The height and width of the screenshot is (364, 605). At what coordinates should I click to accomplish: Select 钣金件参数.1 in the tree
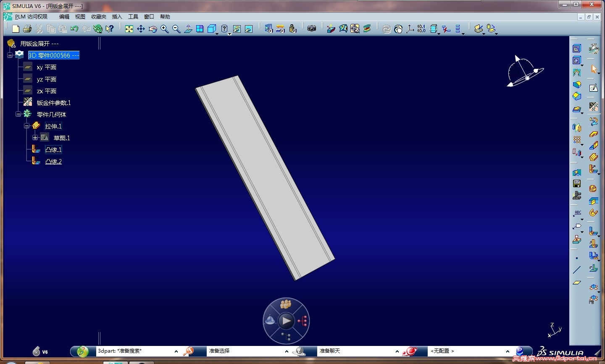click(x=54, y=103)
